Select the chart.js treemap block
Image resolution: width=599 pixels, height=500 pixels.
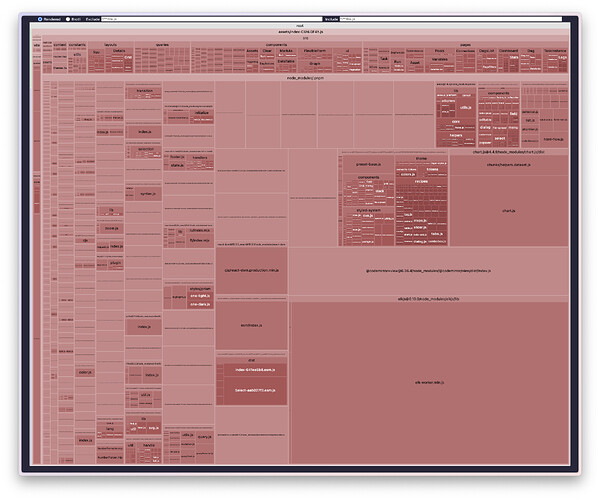click(x=509, y=211)
